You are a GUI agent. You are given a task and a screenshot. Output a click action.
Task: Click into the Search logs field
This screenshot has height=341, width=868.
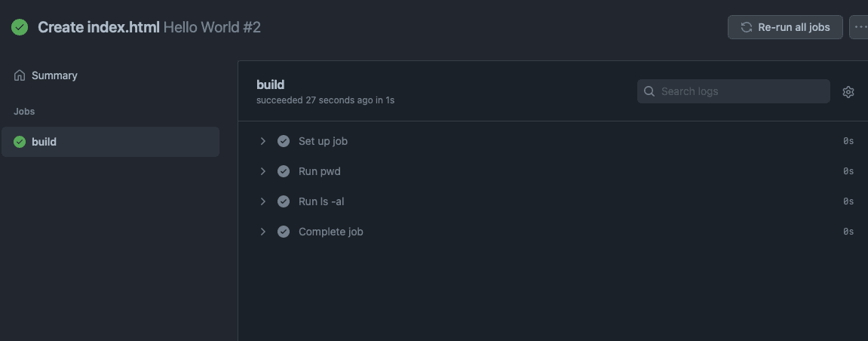point(734,91)
